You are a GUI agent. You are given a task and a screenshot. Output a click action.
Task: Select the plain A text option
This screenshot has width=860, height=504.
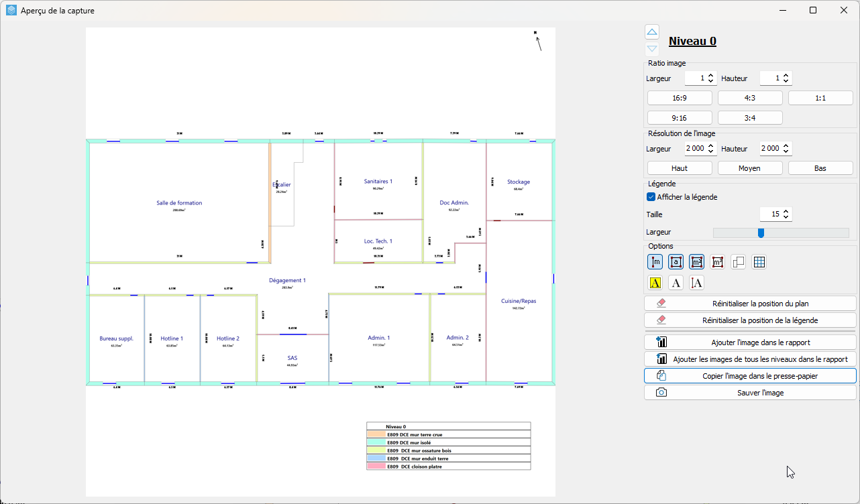click(x=676, y=283)
